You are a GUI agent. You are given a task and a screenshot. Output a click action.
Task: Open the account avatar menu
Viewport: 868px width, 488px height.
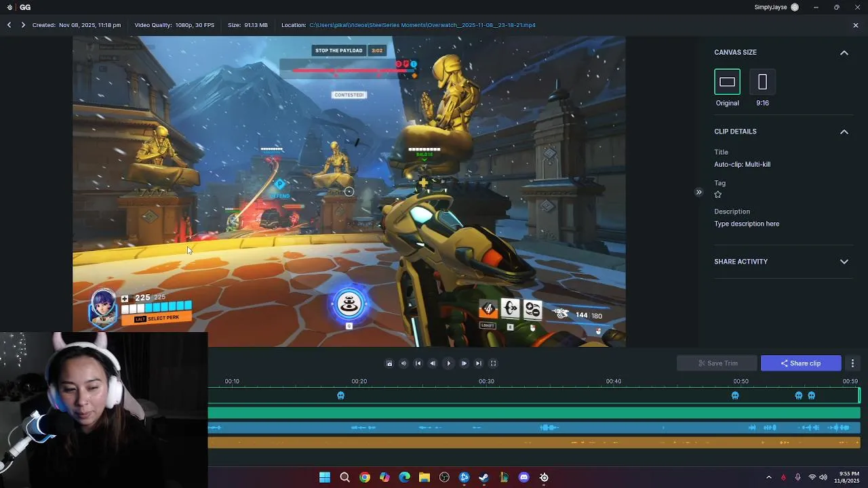[795, 7]
